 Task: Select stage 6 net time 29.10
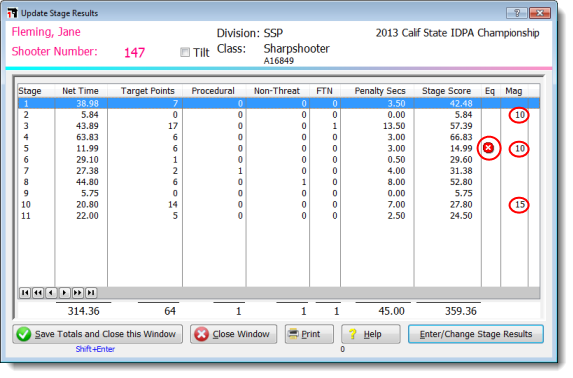click(x=87, y=160)
